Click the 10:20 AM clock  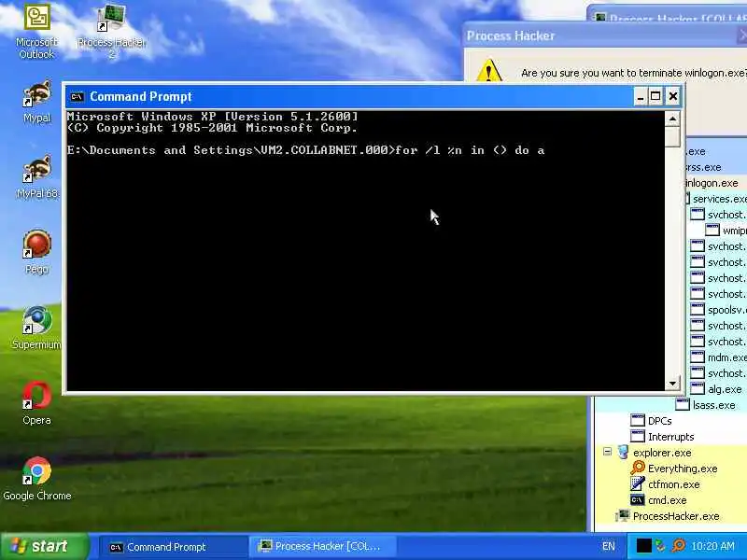click(x=712, y=546)
